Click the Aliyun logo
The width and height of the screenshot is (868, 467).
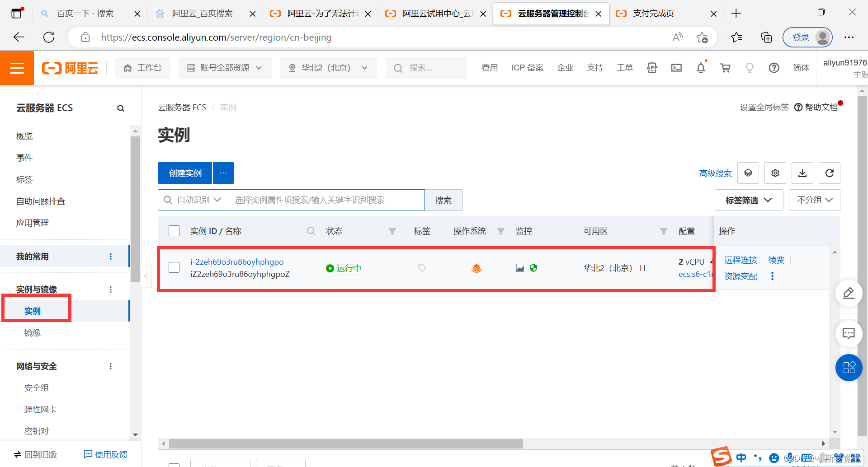(x=70, y=68)
